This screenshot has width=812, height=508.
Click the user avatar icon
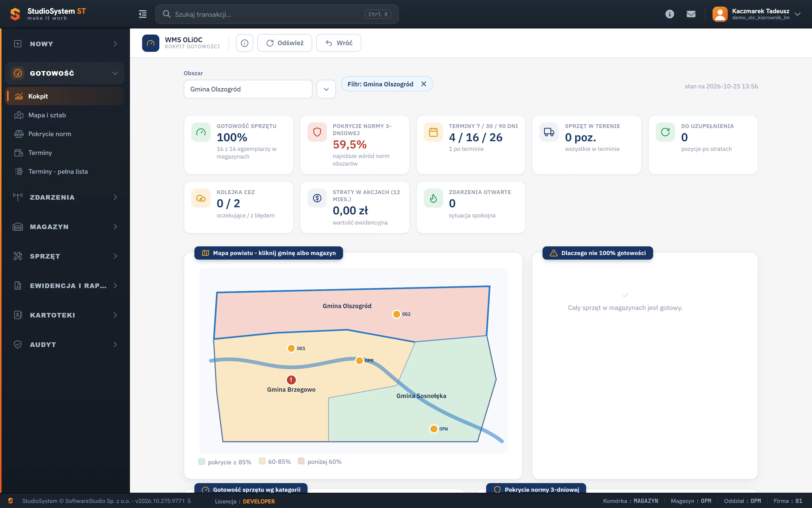point(720,14)
